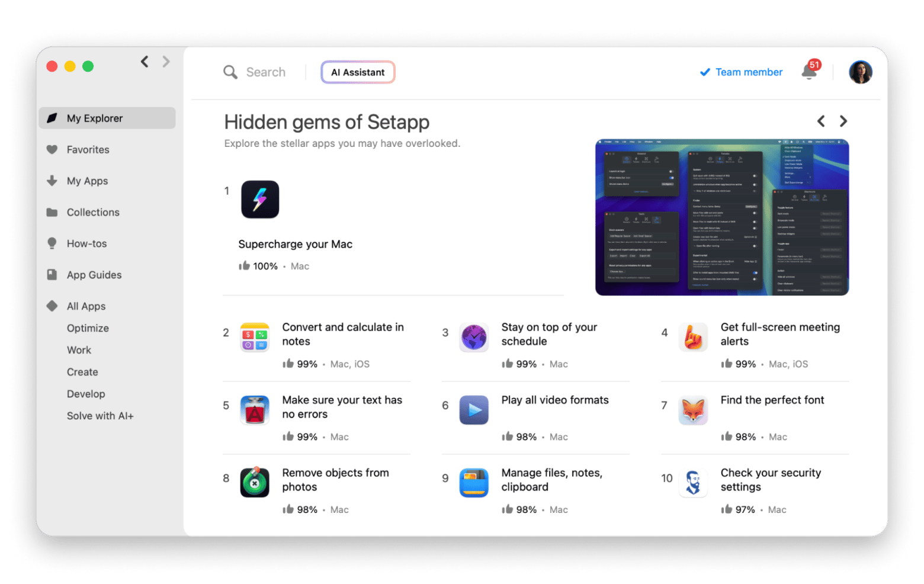The width and height of the screenshot is (924, 584).
Task: Open Check your security settings
Action: pos(771,480)
